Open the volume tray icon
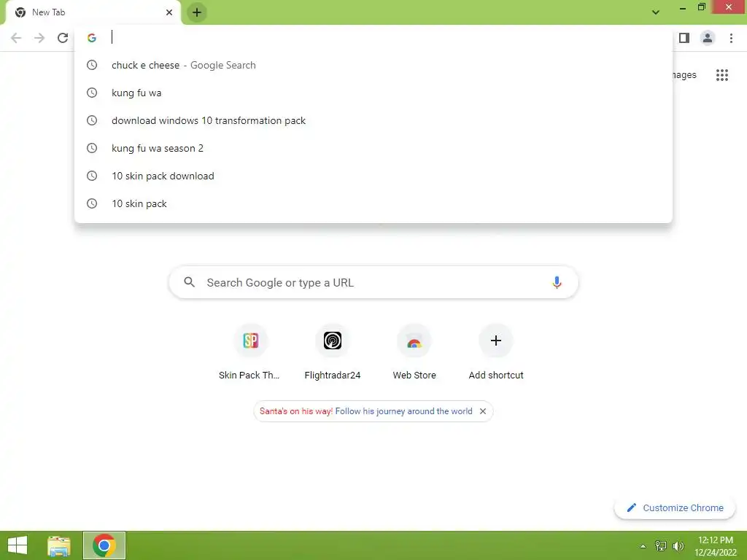Viewport: 747px width, 560px height. click(678, 546)
